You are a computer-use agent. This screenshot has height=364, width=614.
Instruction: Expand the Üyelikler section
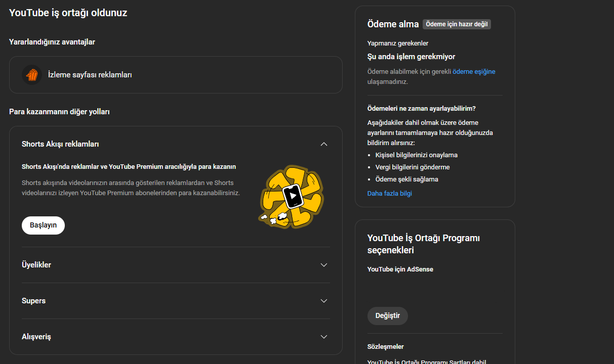(324, 265)
